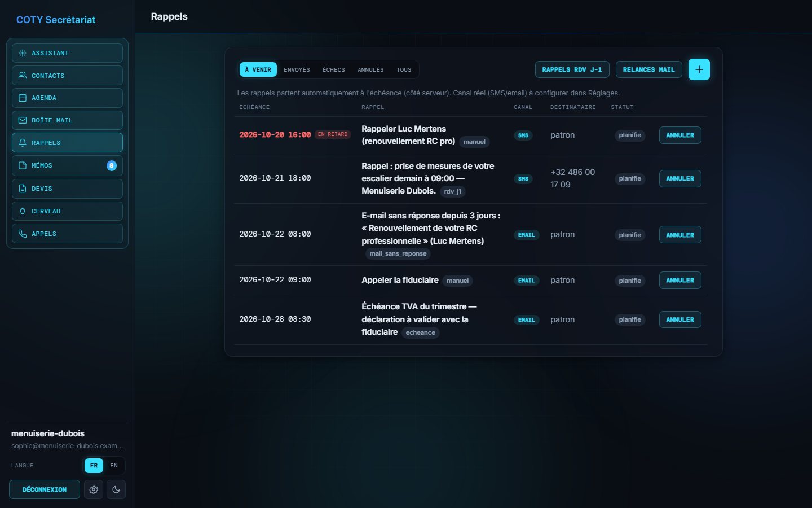The height and width of the screenshot is (508, 812).
Task: Click the Déconnexion button
Action: coord(45,489)
